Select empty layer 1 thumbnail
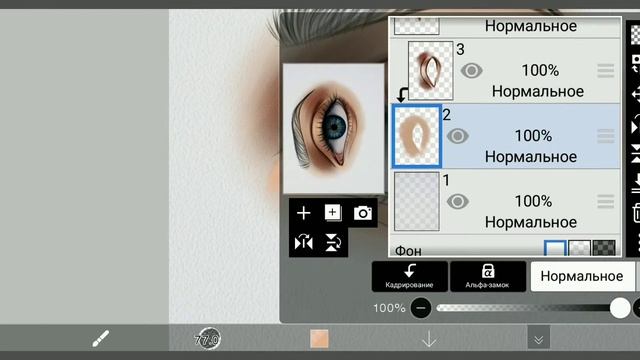640x360 pixels. tap(416, 201)
